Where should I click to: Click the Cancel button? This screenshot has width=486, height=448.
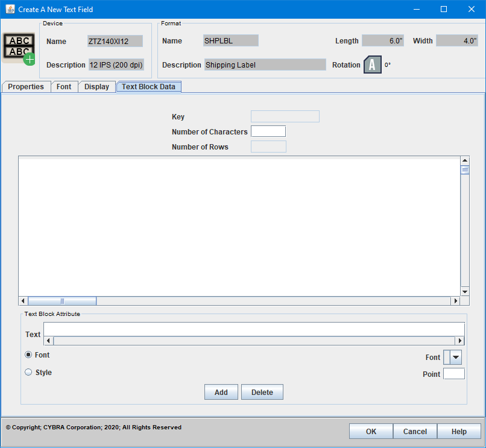pyautogui.click(x=415, y=432)
